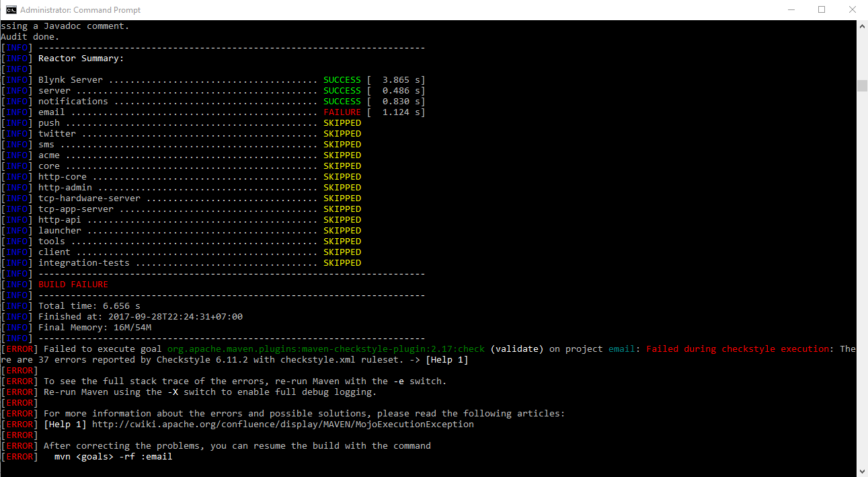Click the 'Reactor Summary:' line
Screen dimensions: 868x477
81,59
